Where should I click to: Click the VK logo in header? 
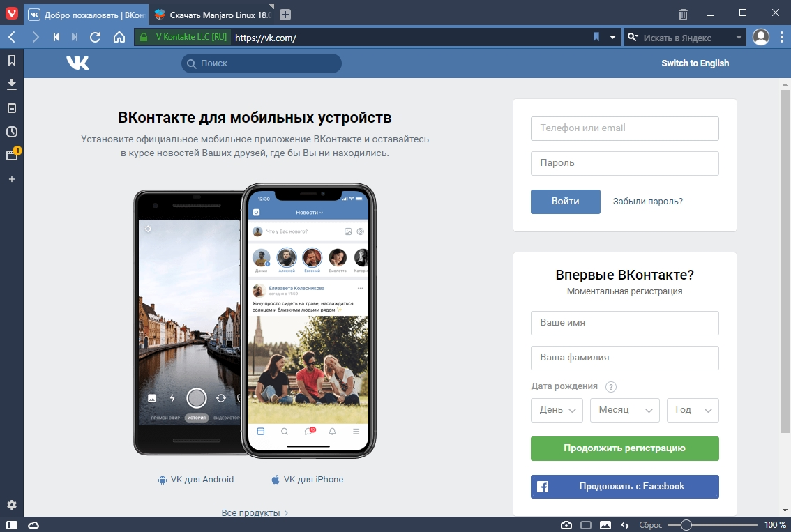77,63
